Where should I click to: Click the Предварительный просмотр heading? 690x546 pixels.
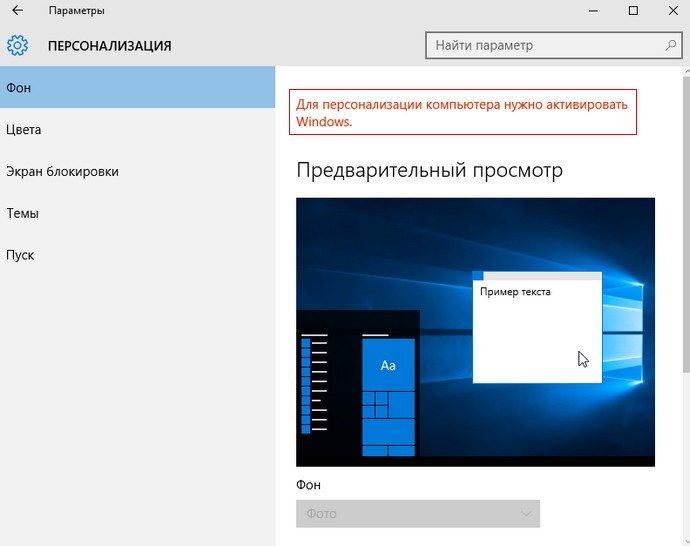click(429, 170)
